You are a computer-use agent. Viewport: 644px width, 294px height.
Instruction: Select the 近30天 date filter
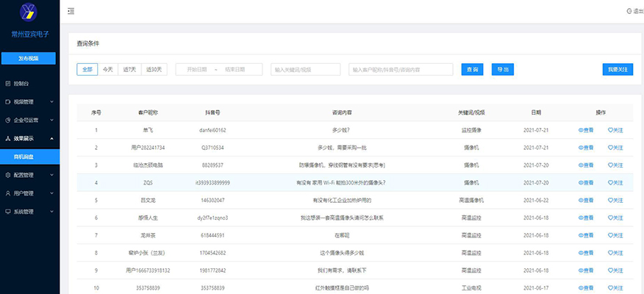[154, 69]
